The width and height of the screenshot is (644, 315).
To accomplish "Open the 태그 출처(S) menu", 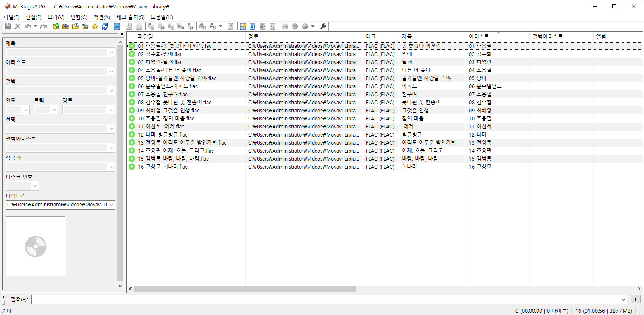I will pos(131,17).
